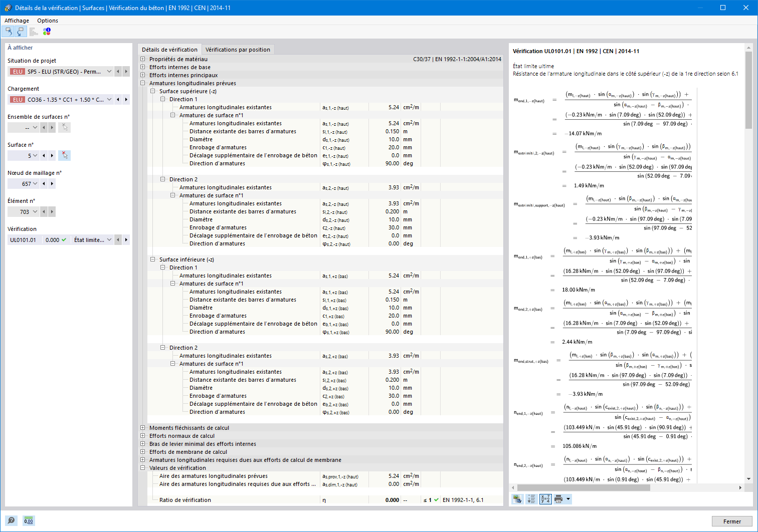Go to next Situation de projet with right arrow
Image resolution: width=758 pixels, height=532 pixels.
pos(126,72)
